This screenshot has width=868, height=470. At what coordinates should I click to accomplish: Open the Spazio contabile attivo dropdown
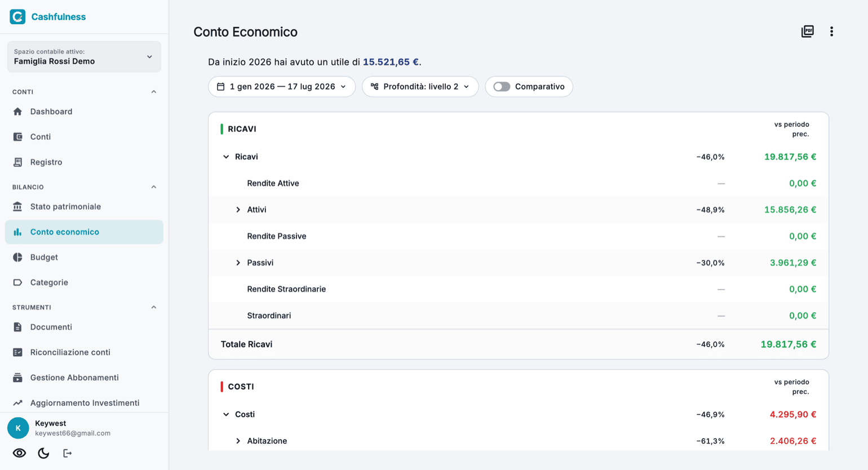[x=84, y=57]
